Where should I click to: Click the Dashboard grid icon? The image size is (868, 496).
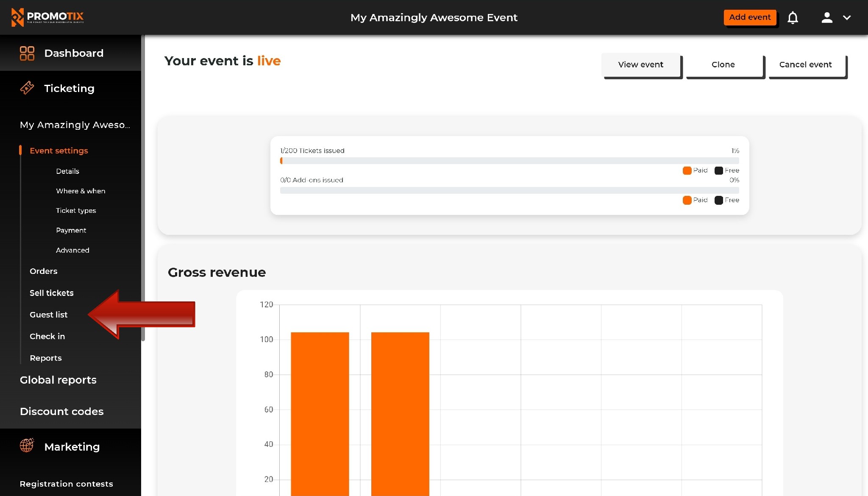(x=27, y=53)
